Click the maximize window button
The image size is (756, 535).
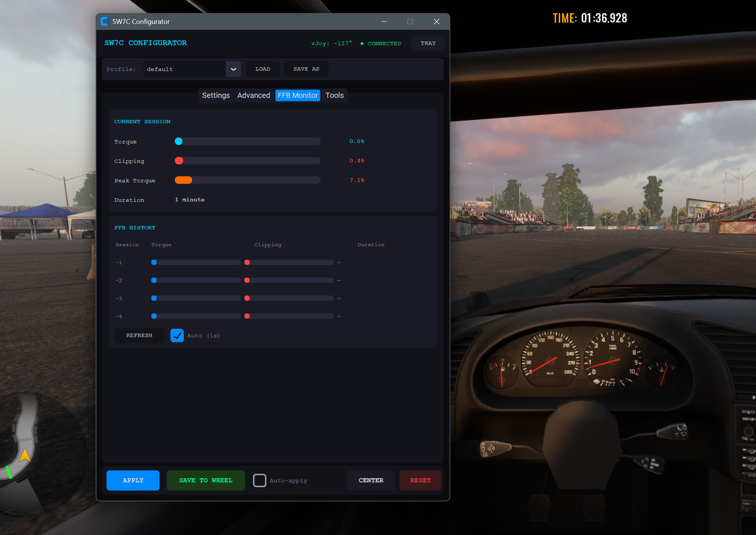(410, 21)
